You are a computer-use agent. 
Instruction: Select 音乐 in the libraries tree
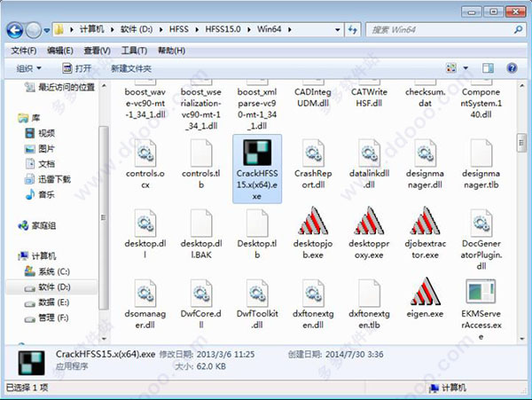(40, 194)
